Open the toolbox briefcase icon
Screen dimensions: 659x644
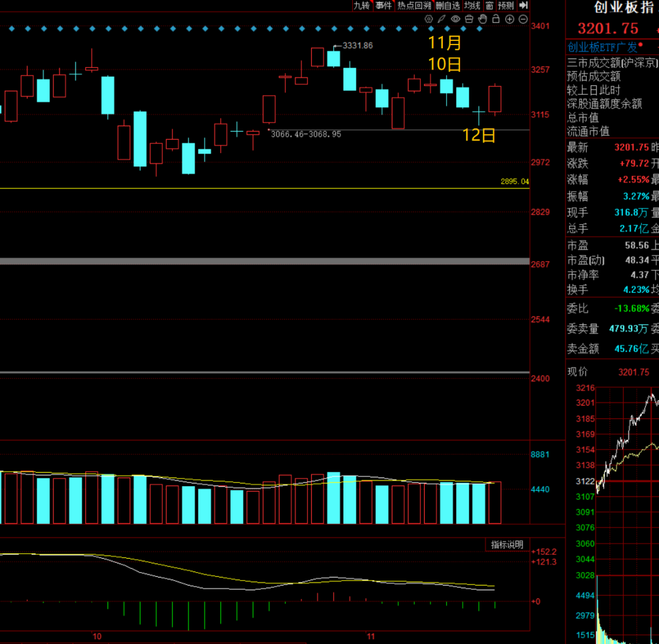(470, 20)
